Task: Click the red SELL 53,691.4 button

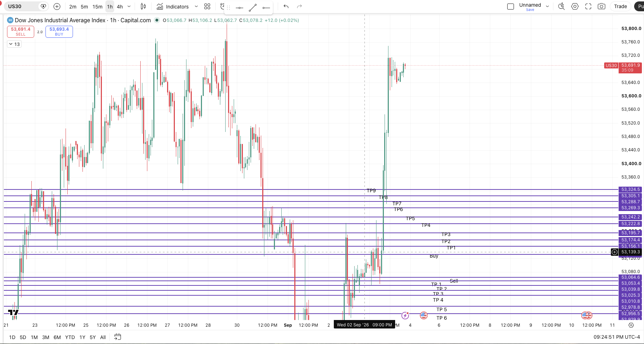Action: click(20, 32)
